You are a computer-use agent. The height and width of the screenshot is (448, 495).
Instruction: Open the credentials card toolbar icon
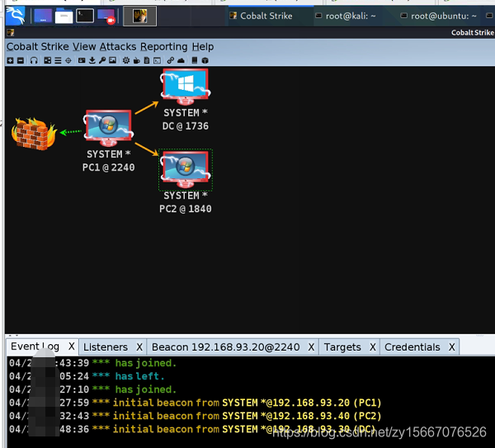(x=82, y=60)
